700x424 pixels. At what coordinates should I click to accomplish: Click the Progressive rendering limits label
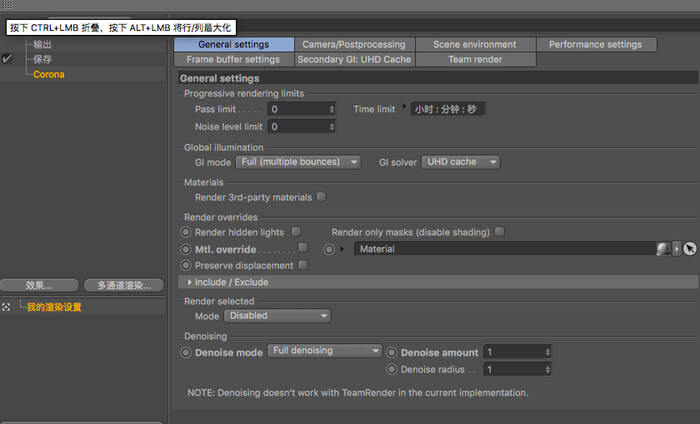(x=244, y=93)
